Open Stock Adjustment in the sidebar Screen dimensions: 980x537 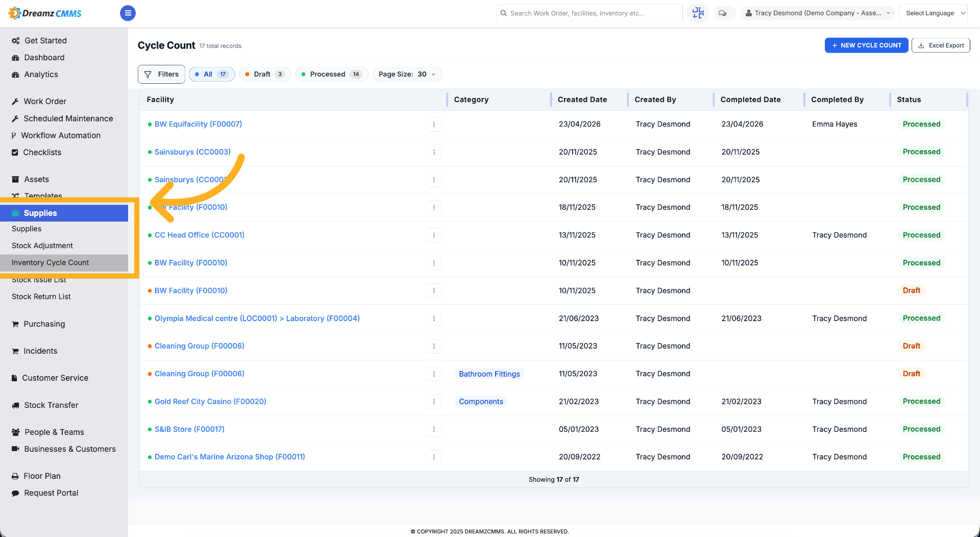pyautogui.click(x=42, y=246)
